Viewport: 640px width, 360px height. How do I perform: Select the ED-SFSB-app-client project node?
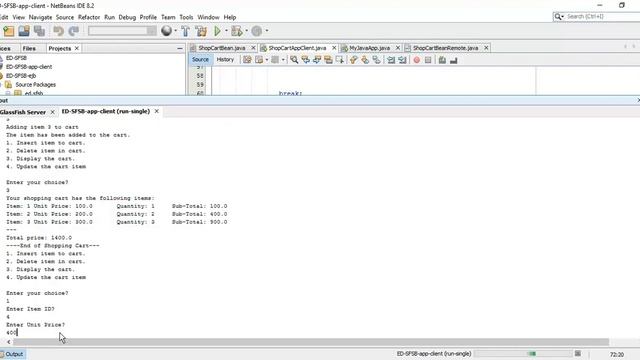pos(29,67)
